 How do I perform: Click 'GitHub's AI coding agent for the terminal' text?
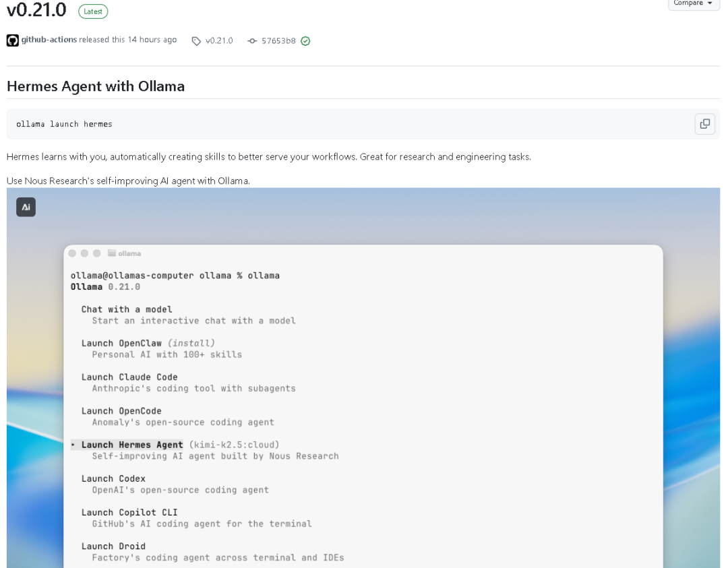coord(202,524)
